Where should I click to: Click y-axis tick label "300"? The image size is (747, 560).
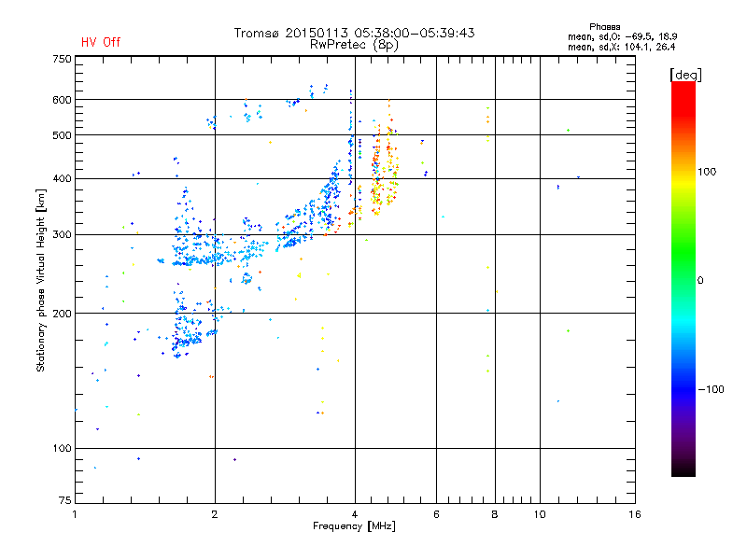coord(62,235)
